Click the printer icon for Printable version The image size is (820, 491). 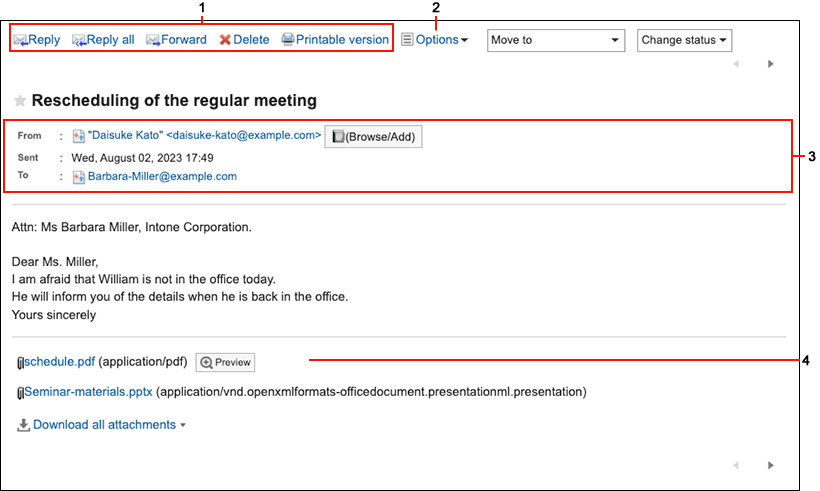(x=288, y=39)
